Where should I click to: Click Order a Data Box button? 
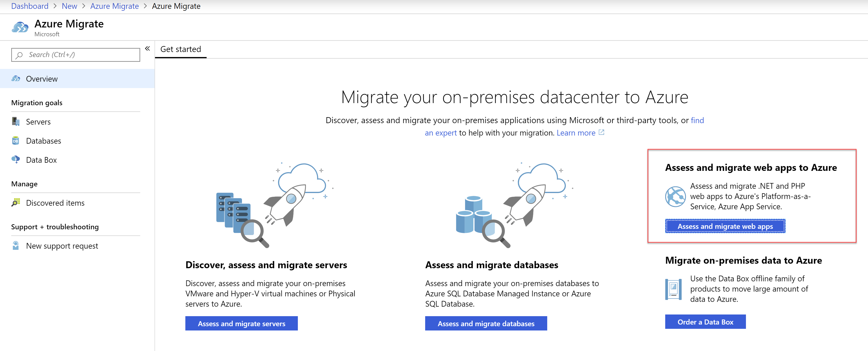(x=705, y=322)
